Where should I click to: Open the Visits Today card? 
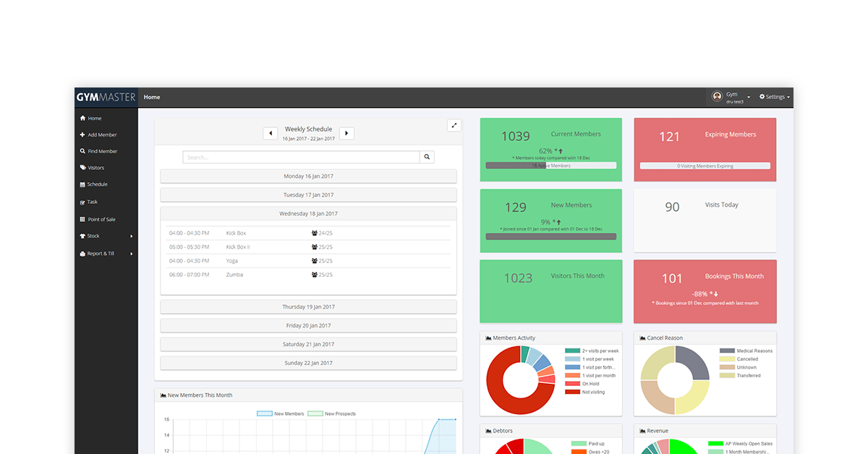pos(705,221)
